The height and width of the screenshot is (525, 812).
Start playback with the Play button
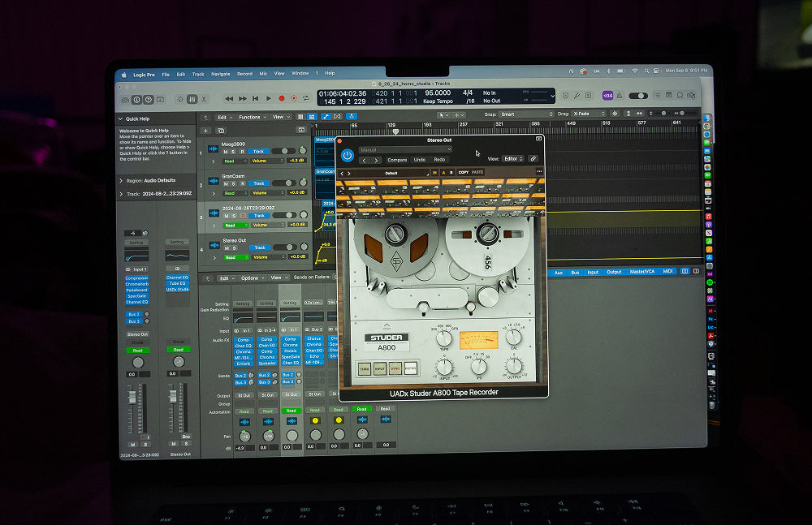click(268, 98)
